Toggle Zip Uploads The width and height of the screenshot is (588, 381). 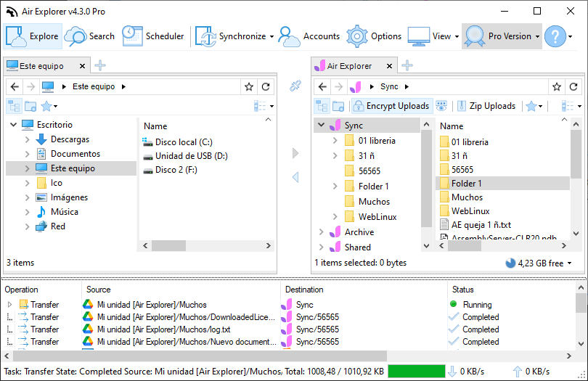point(487,106)
